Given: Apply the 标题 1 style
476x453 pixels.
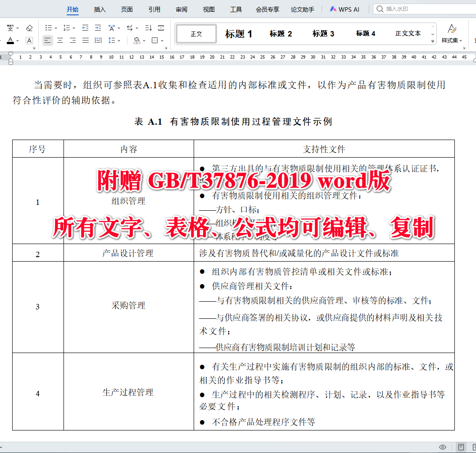Looking at the screenshot, I should [239, 34].
